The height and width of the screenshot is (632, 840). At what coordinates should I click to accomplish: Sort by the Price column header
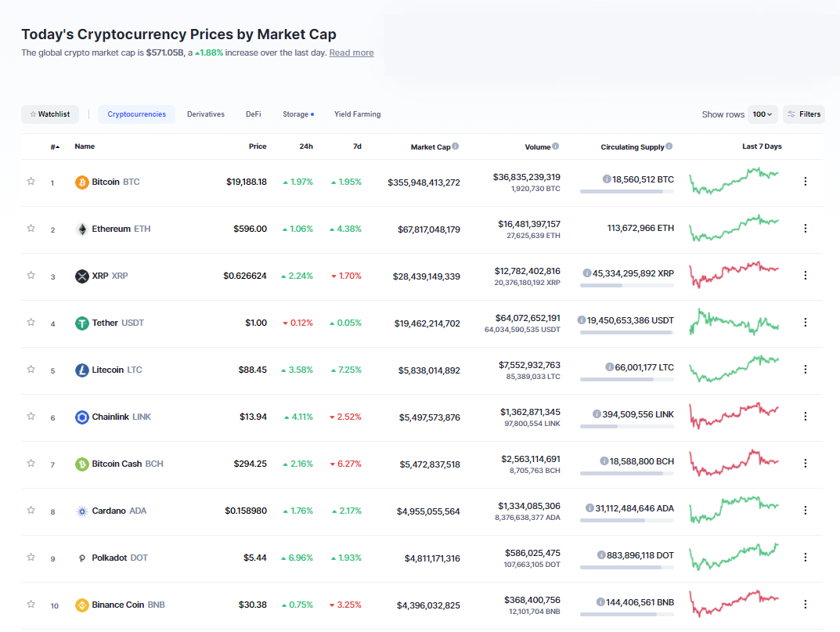[x=257, y=146]
